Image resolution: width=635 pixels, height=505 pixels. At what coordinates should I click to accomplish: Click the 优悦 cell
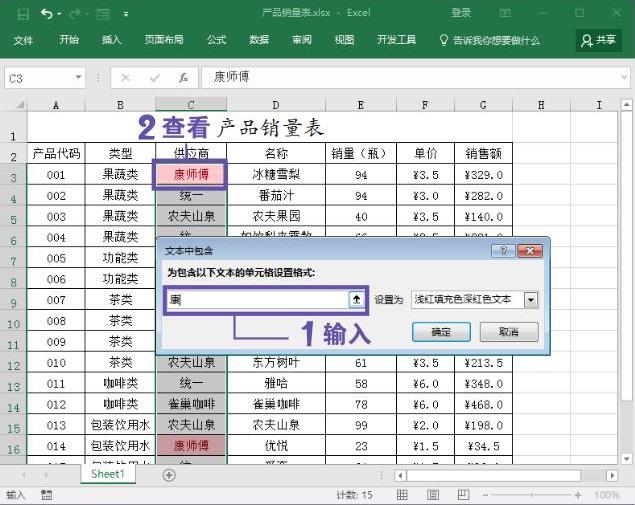pyautogui.click(x=276, y=446)
